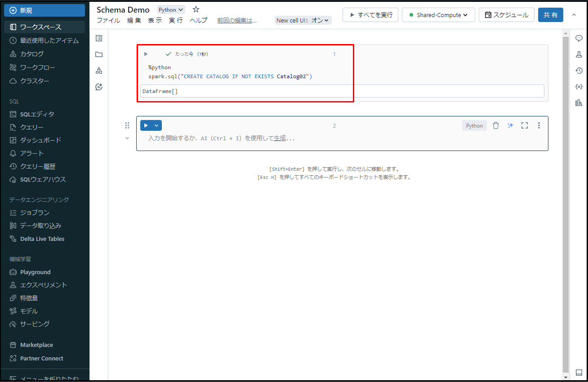Click the flask icon for エクスペリメント
This screenshot has height=382, width=588.
(x=13, y=285)
